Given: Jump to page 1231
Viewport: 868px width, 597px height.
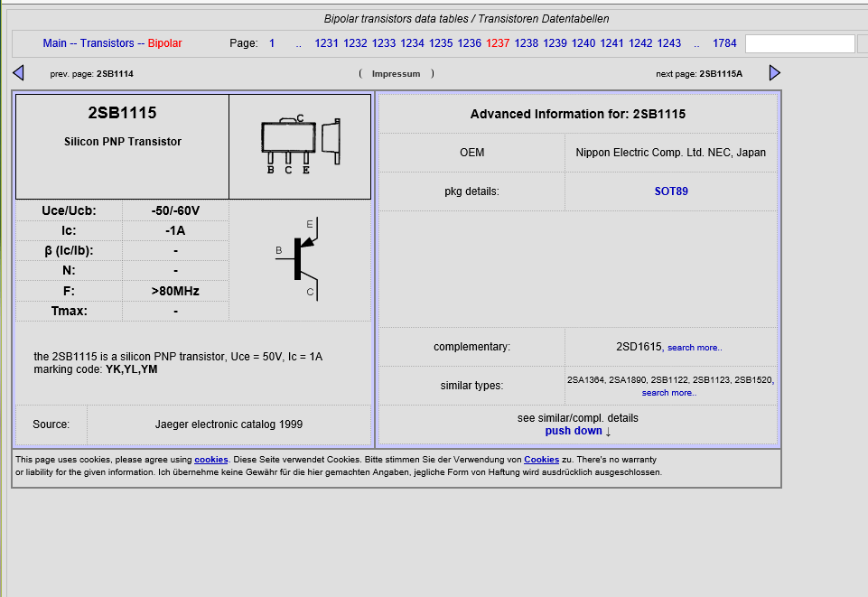Looking at the screenshot, I should [x=327, y=43].
